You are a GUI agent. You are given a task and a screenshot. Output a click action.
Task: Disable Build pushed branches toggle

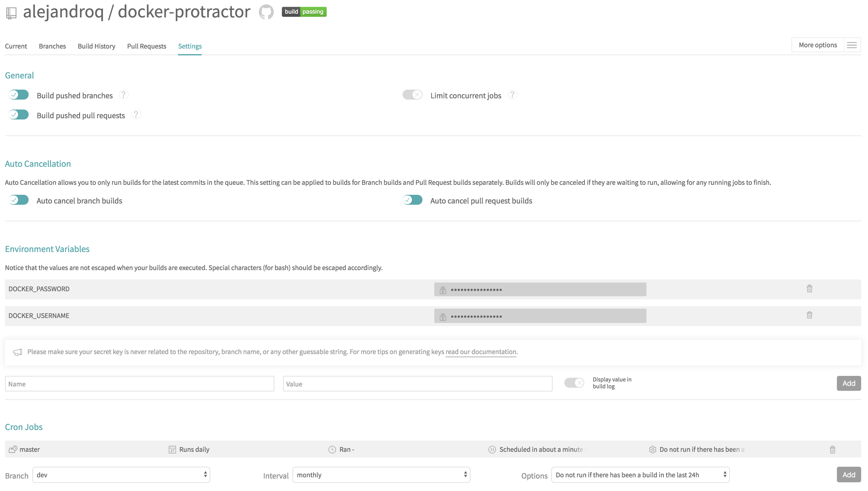tap(19, 95)
